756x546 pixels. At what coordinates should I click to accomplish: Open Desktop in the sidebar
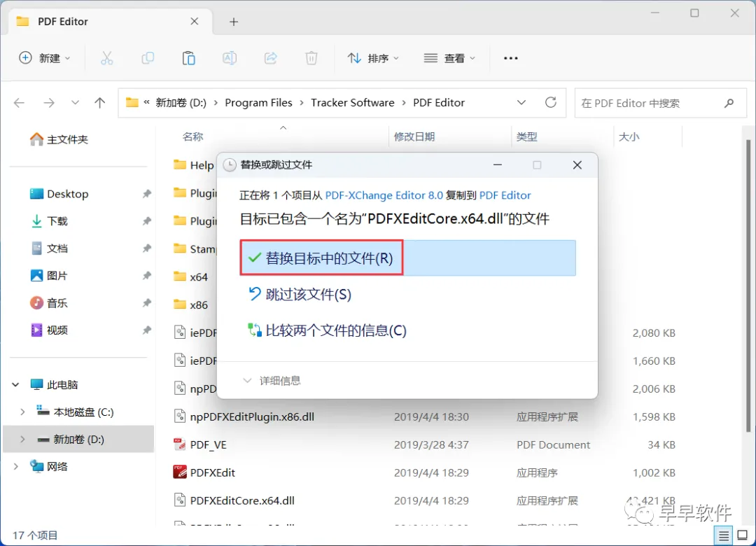[x=59, y=194]
